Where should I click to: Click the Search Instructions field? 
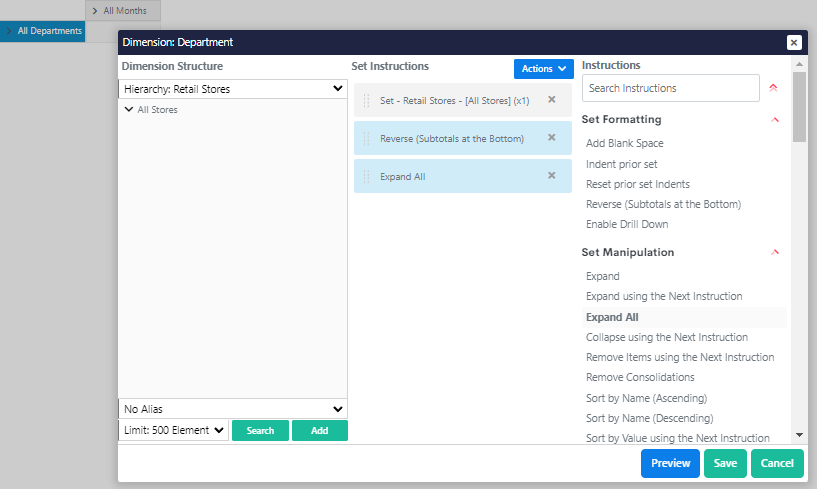(x=670, y=88)
